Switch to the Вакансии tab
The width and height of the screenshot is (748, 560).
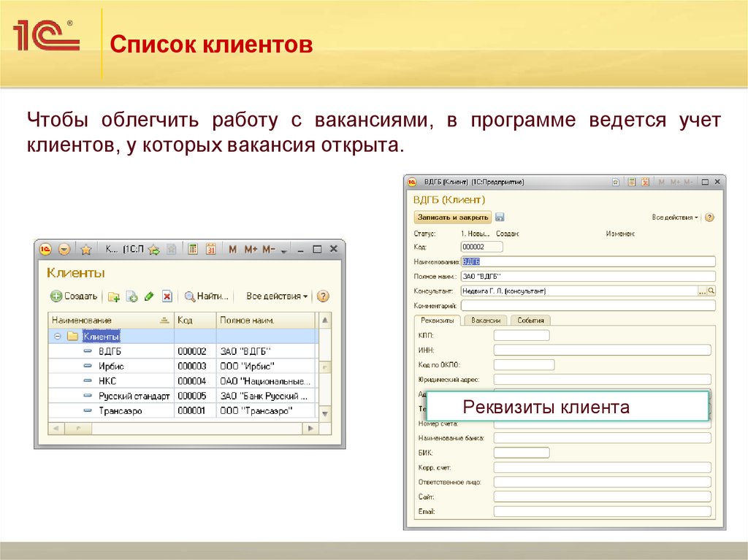tap(486, 321)
